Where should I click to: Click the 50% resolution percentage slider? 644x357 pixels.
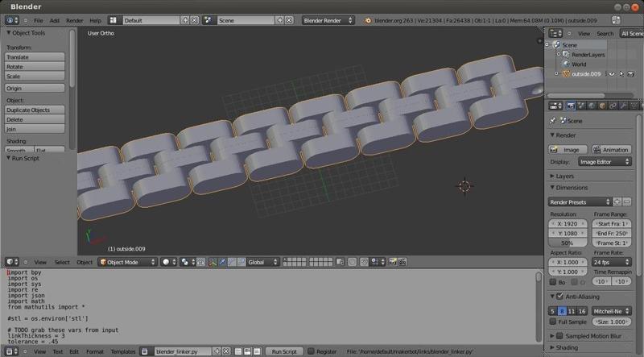click(567, 243)
